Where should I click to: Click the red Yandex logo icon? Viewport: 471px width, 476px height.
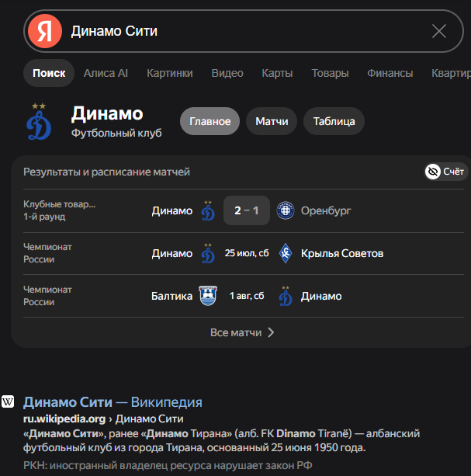(x=45, y=31)
